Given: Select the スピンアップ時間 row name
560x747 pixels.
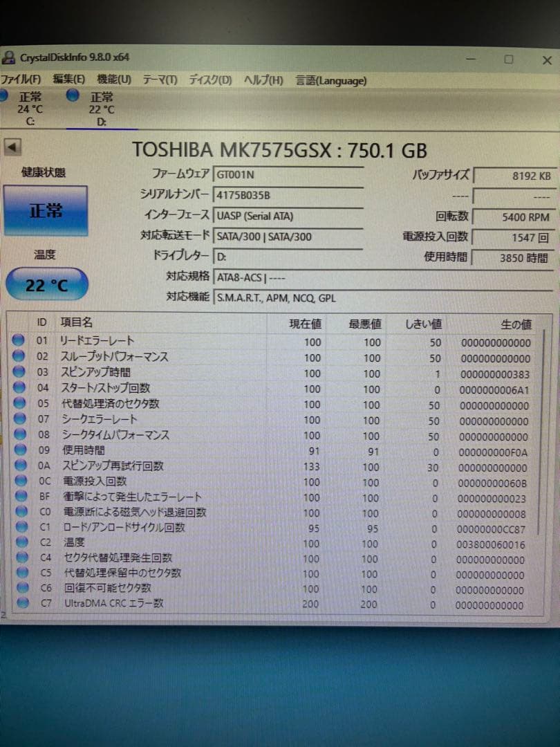Looking at the screenshot, I should [95, 372].
